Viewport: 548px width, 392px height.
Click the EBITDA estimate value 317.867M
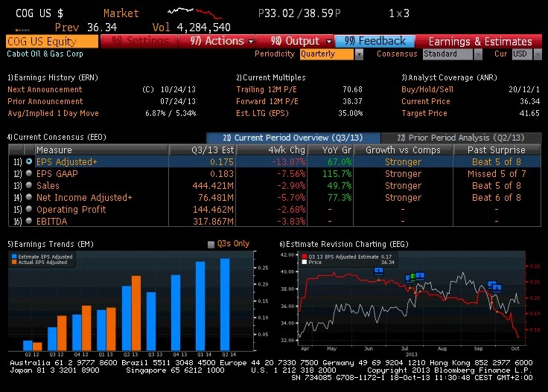(x=213, y=222)
